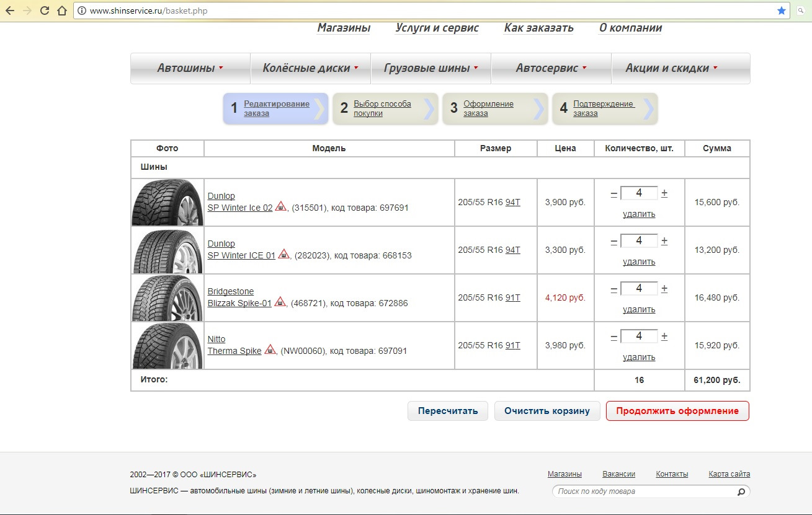Screen dimensions: 812x515
Task: Focus quantity field for Dunlop SP Winter Ice 02
Action: (x=639, y=193)
